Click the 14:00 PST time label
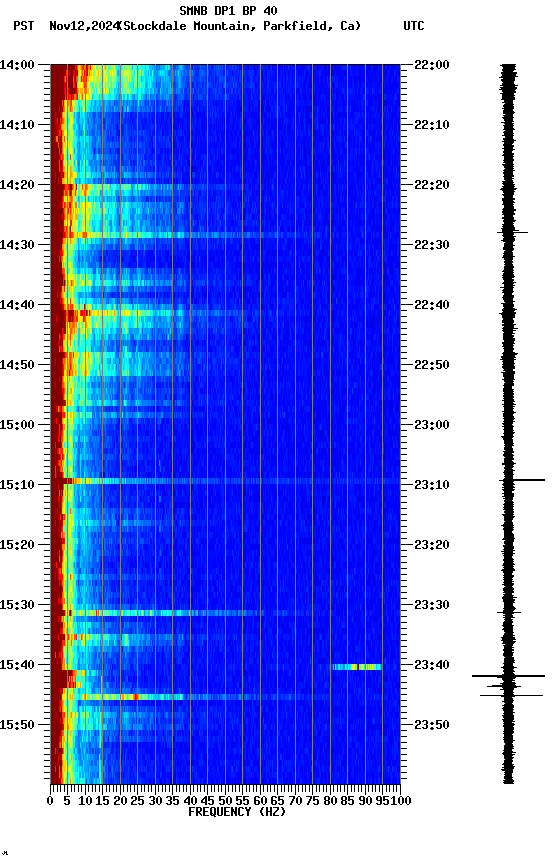The width and height of the screenshot is (552, 864). pos(17,65)
